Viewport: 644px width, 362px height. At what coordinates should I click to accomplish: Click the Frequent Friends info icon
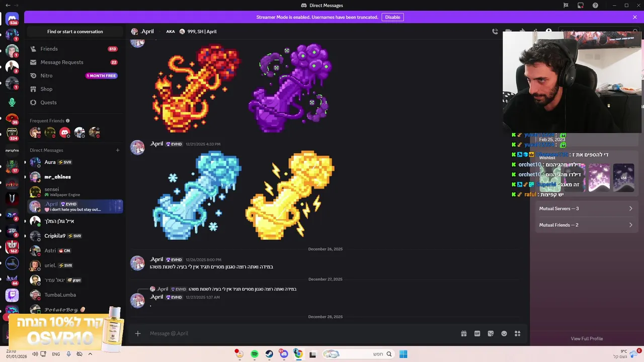point(68,121)
